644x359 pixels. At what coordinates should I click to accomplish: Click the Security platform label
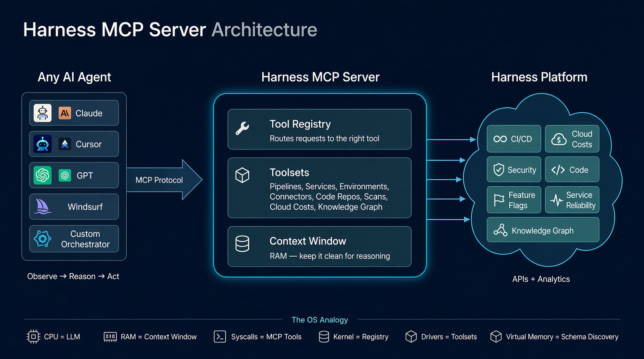tap(522, 170)
